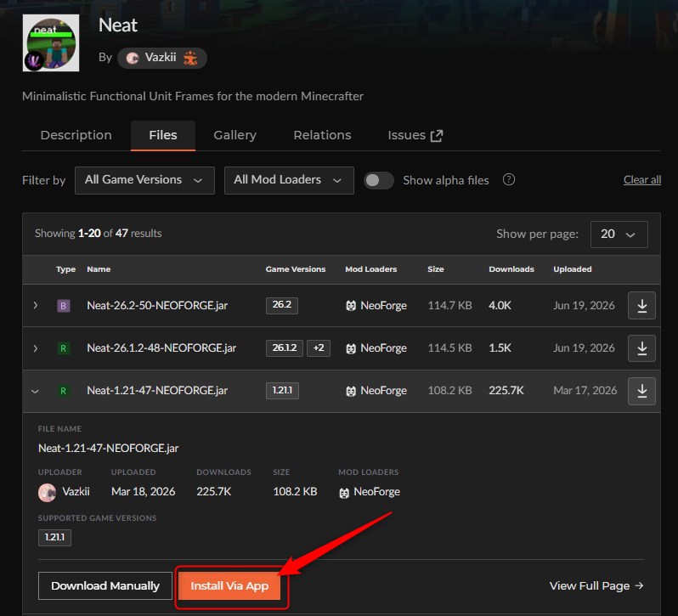Select the Files tab

click(163, 135)
